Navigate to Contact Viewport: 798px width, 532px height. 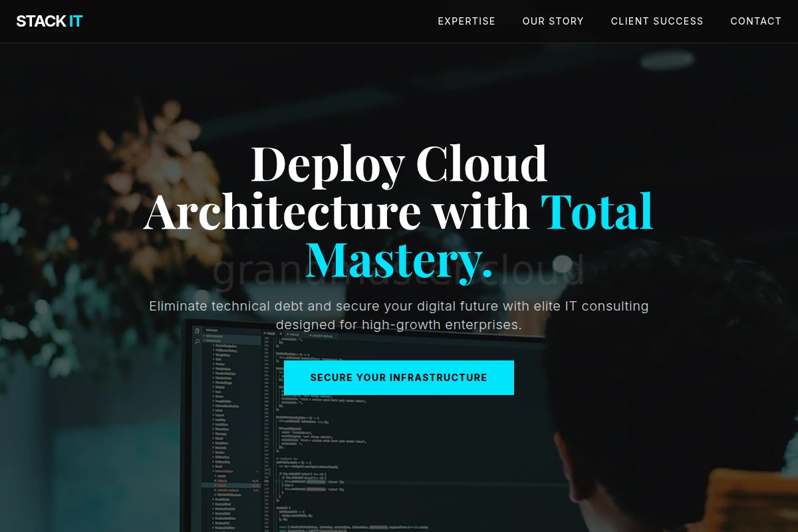pos(755,21)
